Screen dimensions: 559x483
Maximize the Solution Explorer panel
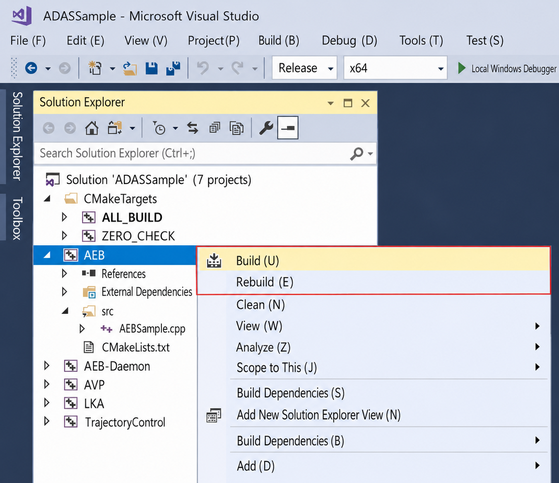348,103
